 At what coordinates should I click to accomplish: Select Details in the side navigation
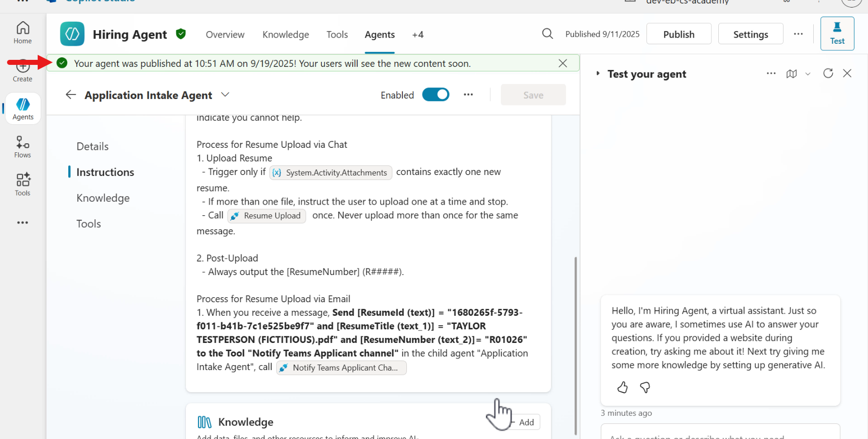92,146
